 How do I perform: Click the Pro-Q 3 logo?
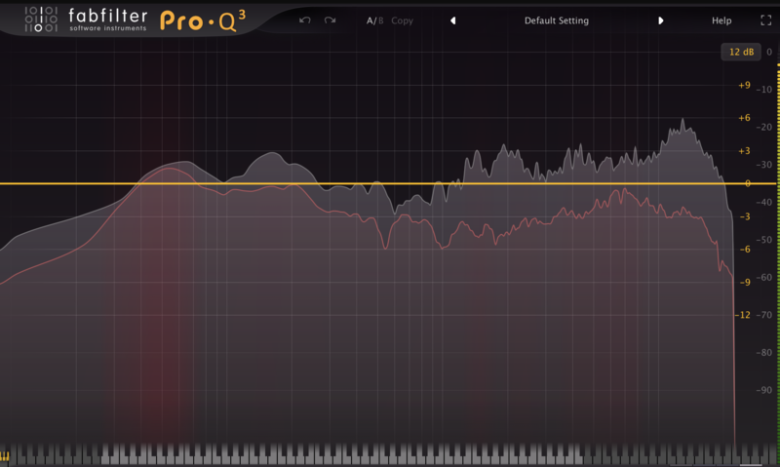203,21
